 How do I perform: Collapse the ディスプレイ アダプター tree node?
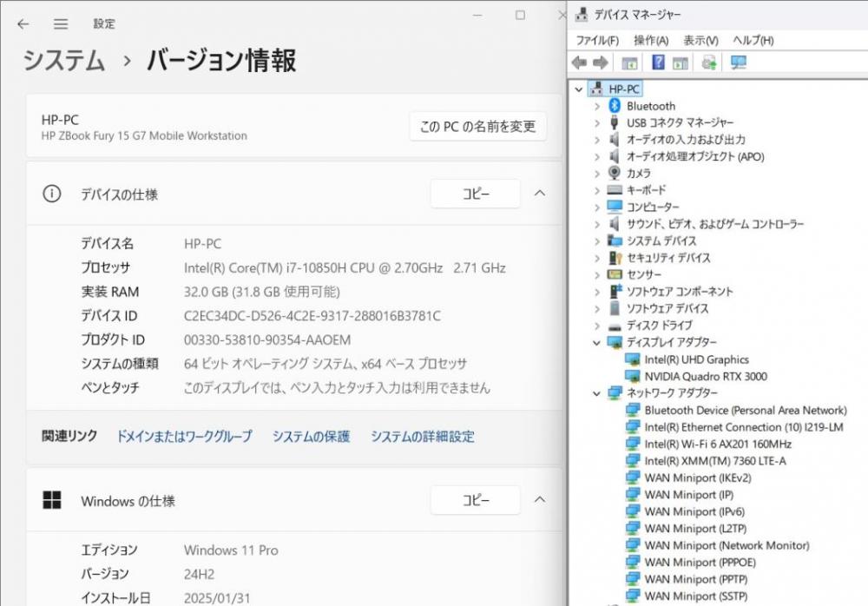coord(597,343)
